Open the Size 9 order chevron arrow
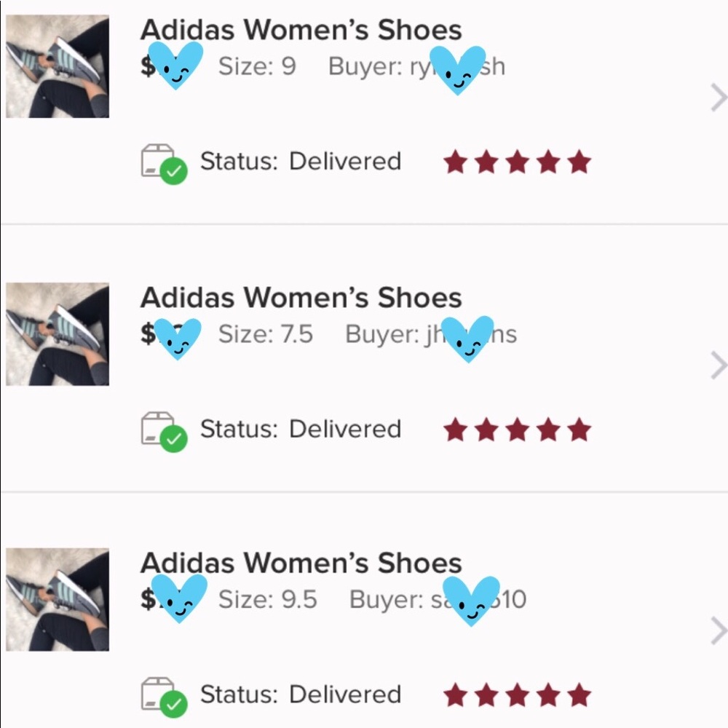The image size is (728, 728). (x=719, y=98)
